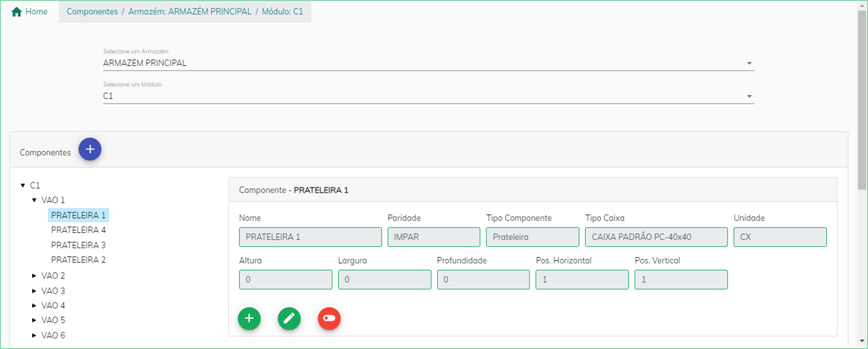
Task: Expand the VAO 6 tree node
Action: [34, 335]
